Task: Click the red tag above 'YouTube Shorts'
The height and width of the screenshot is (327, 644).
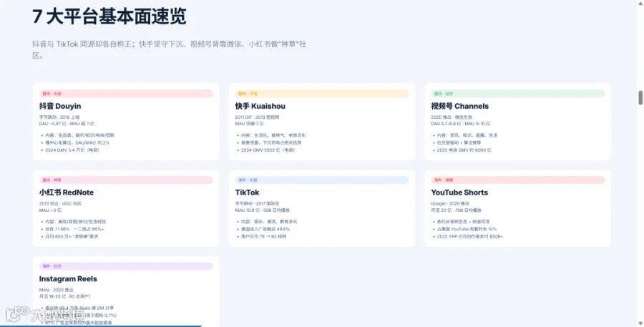Action: tap(517, 180)
